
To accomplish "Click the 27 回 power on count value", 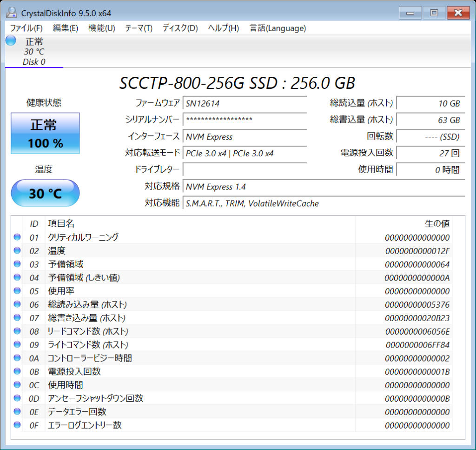I will (430, 153).
